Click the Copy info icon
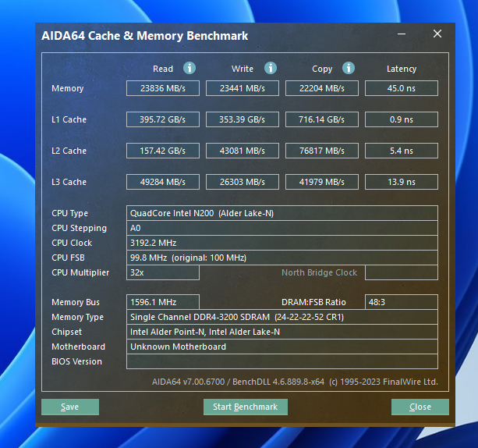Screen dimensions: 478x448 click(349, 68)
